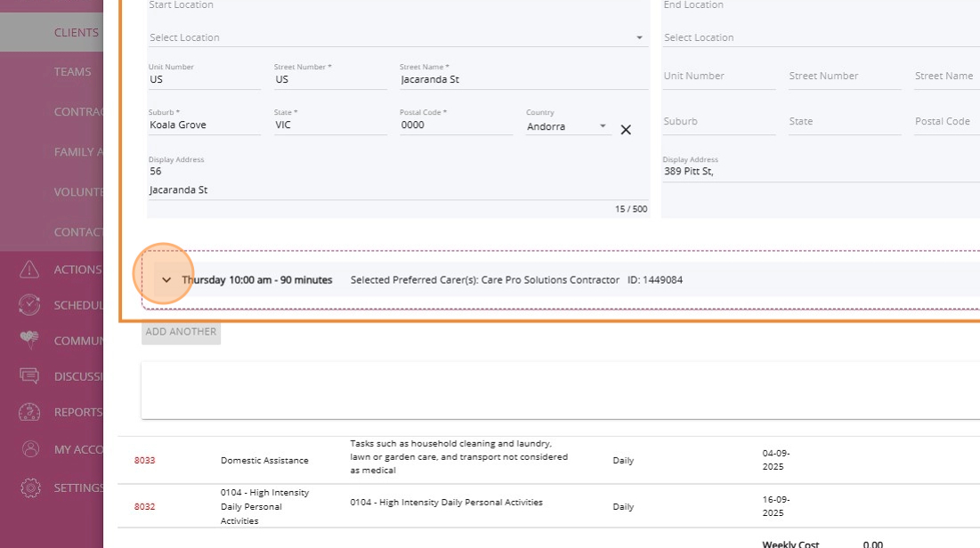Click the Postal Code field showing 0000
Image resolution: width=980 pixels, height=548 pixels.
(x=455, y=125)
